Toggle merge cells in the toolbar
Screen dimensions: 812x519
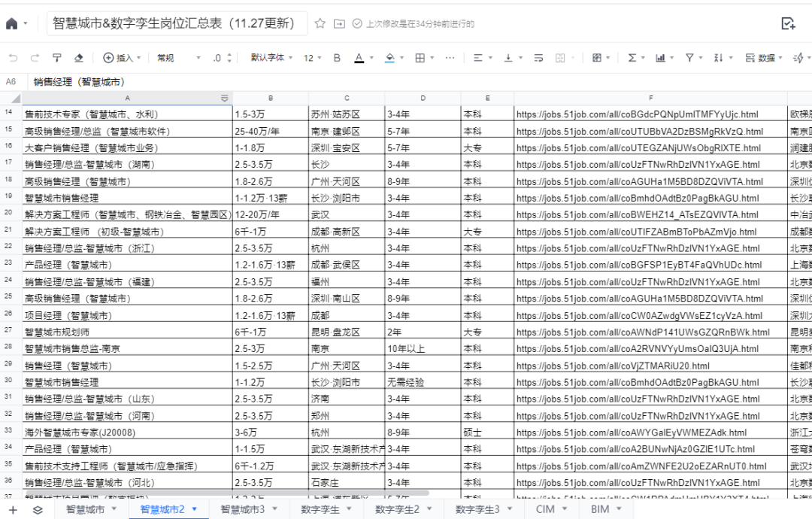coord(559,56)
